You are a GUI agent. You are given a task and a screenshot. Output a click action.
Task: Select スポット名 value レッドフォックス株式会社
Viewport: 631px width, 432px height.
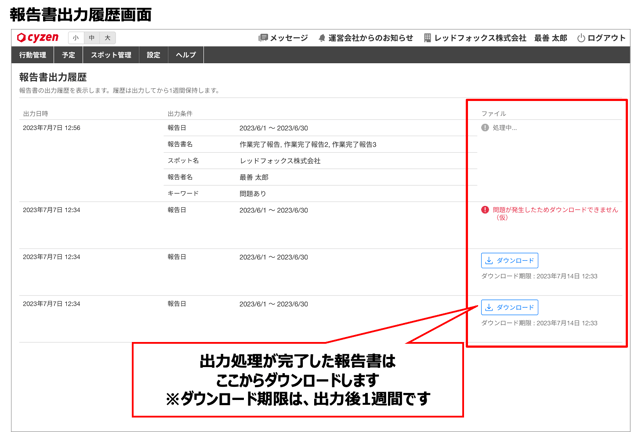280,161
